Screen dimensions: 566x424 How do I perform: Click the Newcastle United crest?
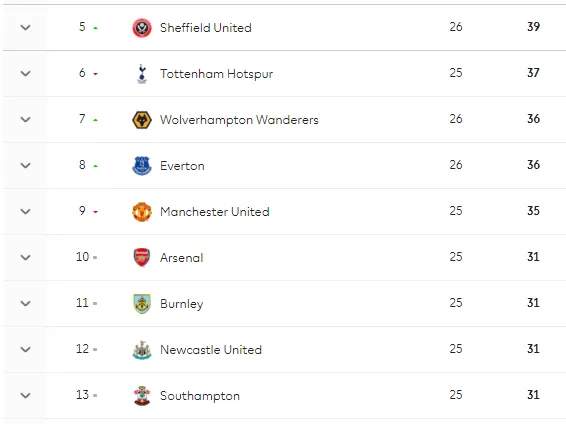[x=142, y=350]
